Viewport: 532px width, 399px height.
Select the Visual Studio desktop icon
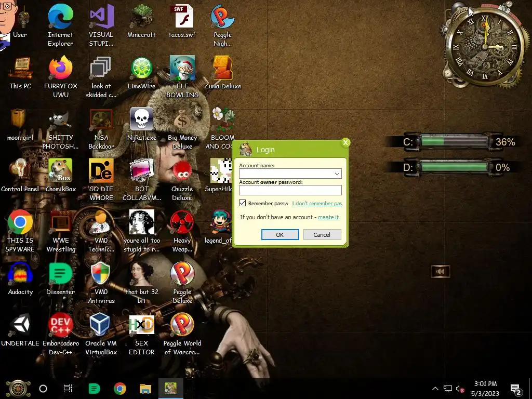pos(101,24)
